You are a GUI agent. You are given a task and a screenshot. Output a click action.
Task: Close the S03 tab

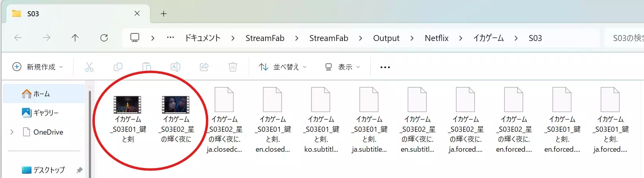tap(137, 14)
